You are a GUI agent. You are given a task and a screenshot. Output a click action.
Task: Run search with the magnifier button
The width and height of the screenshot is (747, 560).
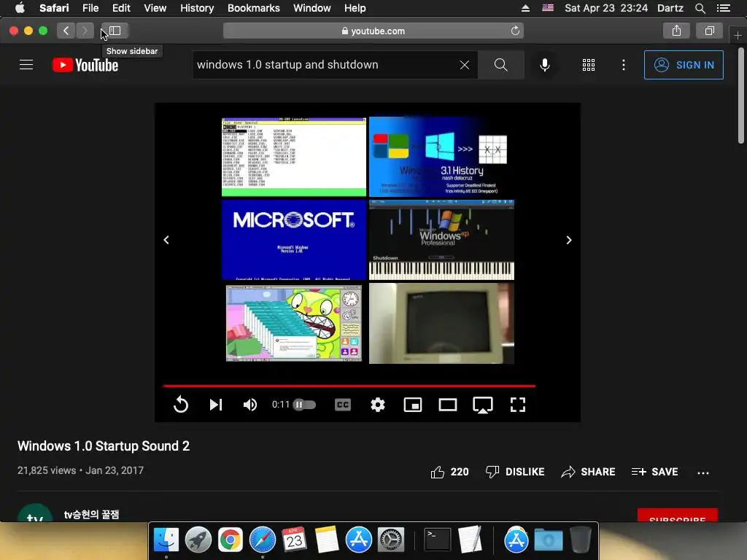tap(500, 65)
